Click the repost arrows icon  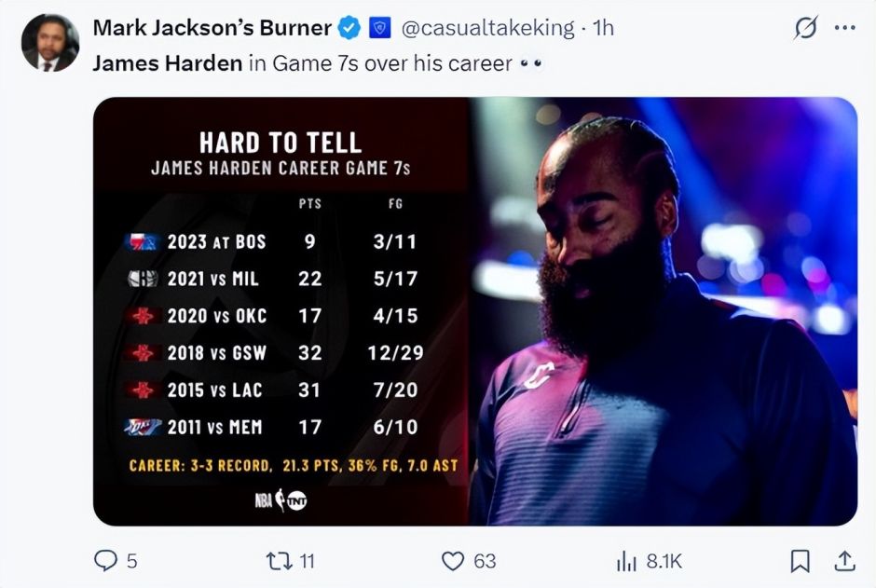coord(279,561)
